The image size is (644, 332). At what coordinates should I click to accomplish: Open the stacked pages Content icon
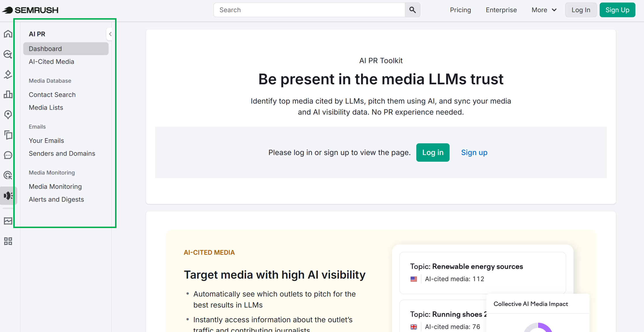pyautogui.click(x=8, y=135)
